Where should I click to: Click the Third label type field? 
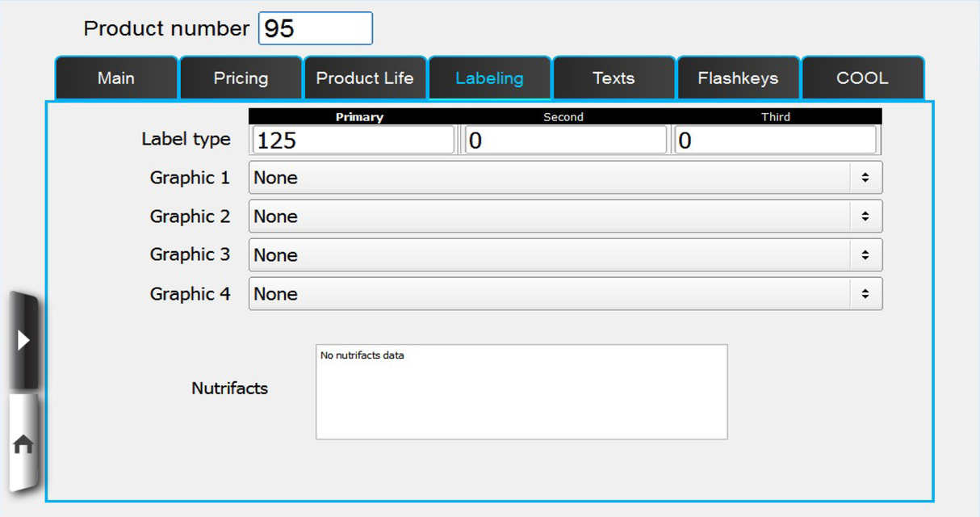tap(775, 139)
